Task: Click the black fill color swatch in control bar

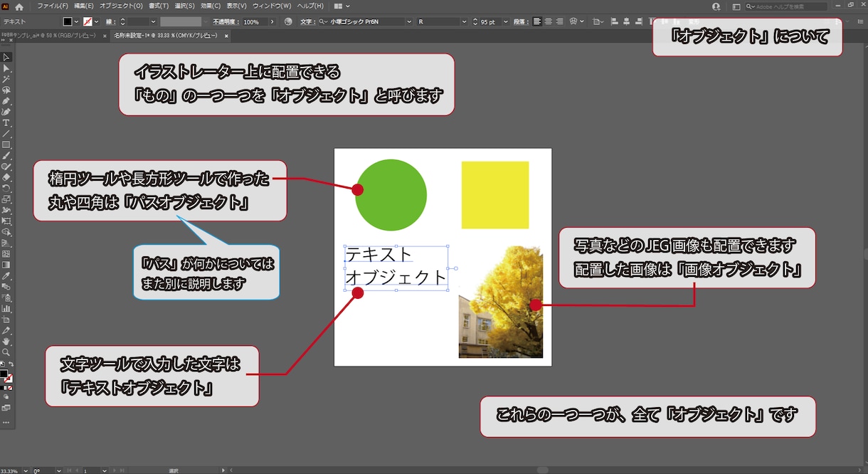Action: [x=68, y=21]
